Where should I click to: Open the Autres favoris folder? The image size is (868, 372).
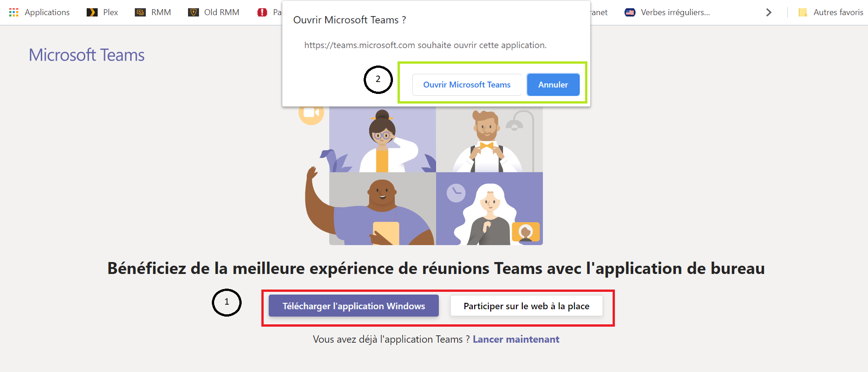(830, 12)
